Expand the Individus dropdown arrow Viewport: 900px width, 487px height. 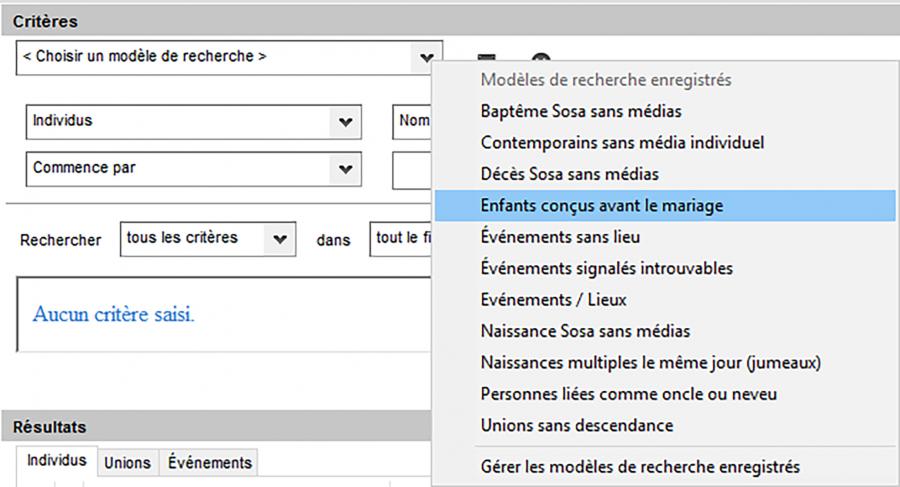click(345, 122)
